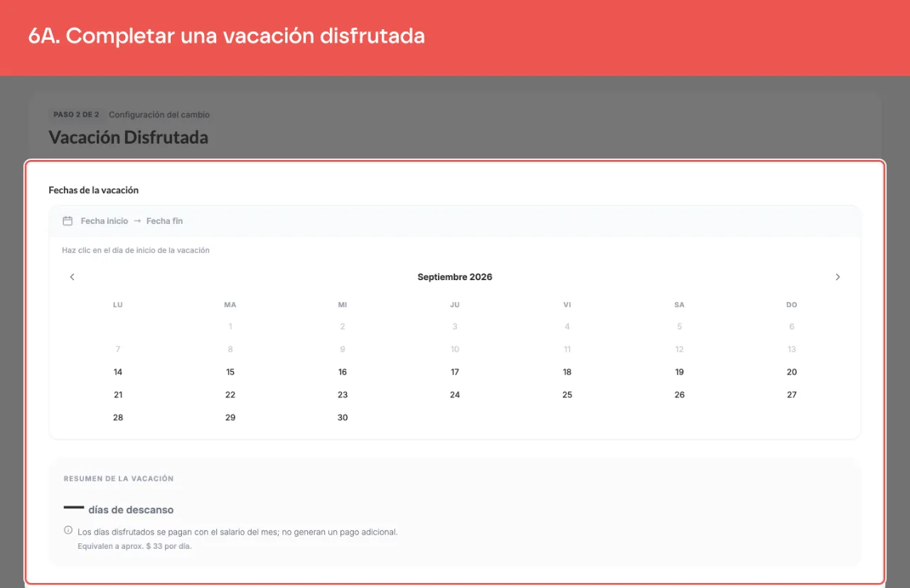This screenshot has width=910, height=588.
Task: Select day 27 in the calendar
Action: click(x=792, y=395)
